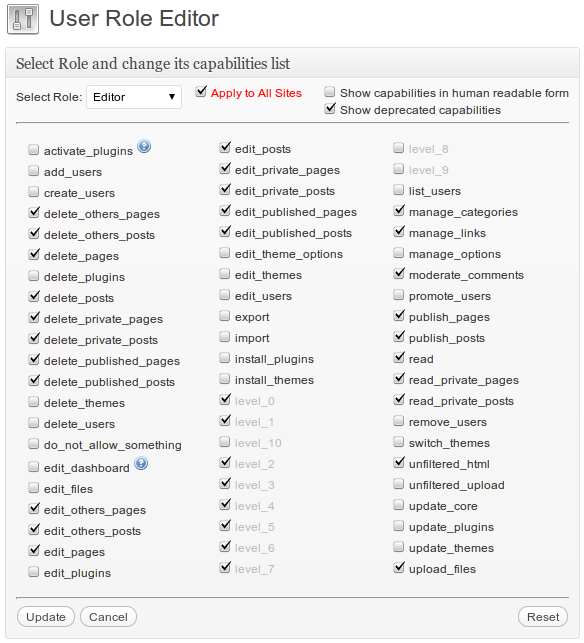The image size is (584, 643).
Task: Enable the do_not_allow_something capability
Action: pos(34,444)
